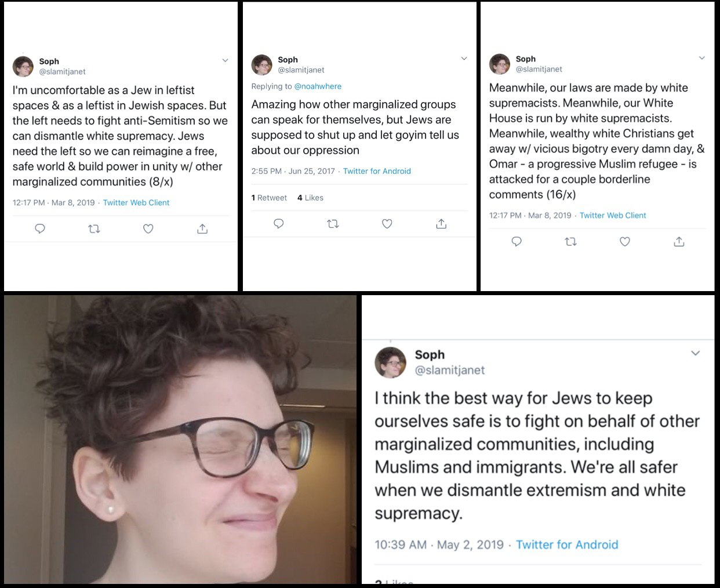Viewport: 720px width, 588px height.
Task: Like the tweet replying to @noahwhere
Action: [x=387, y=223]
